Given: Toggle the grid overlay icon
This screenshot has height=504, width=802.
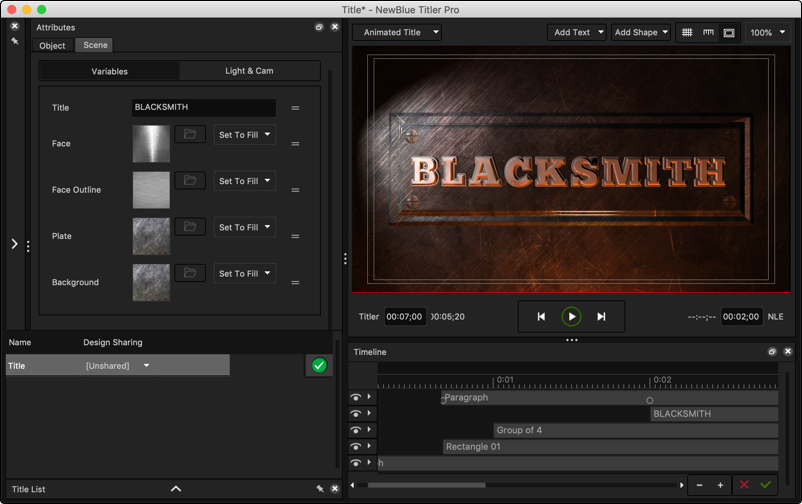Looking at the screenshot, I should 688,32.
